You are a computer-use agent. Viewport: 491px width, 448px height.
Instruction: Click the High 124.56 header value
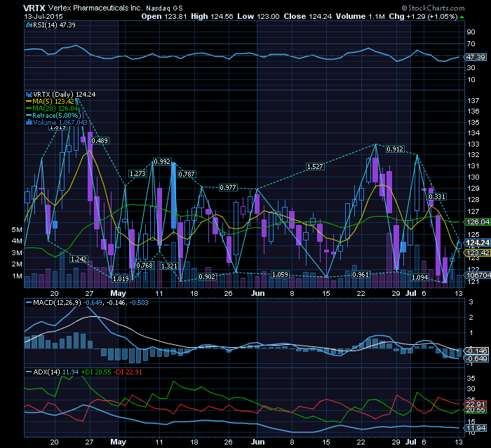click(212, 17)
